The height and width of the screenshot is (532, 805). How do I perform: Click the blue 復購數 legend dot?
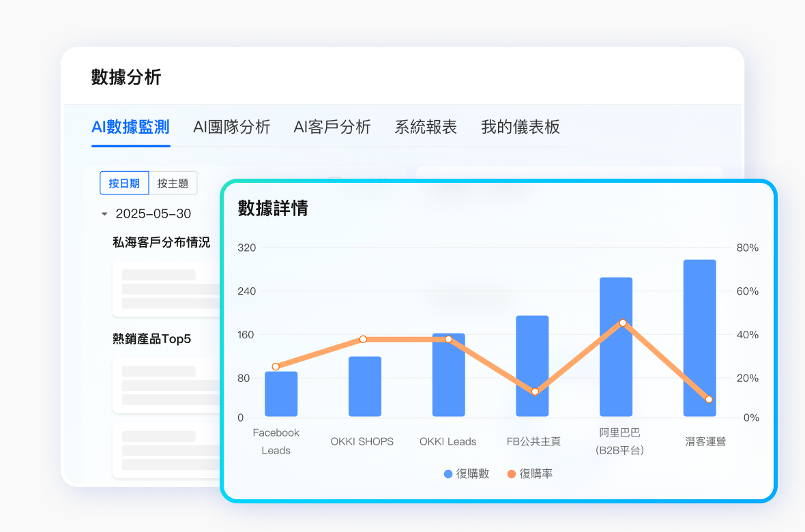point(448,473)
